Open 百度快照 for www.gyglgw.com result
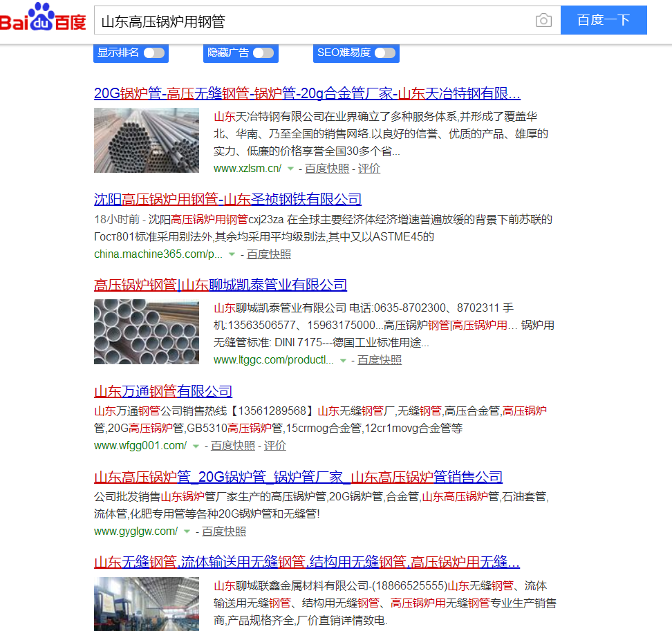 click(224, 531)
